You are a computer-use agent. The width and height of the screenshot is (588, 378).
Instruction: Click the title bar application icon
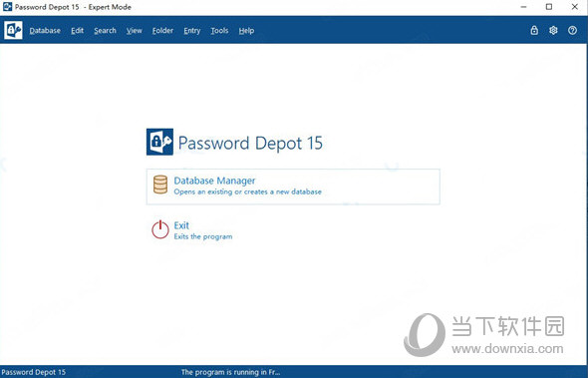coord(7,7)
